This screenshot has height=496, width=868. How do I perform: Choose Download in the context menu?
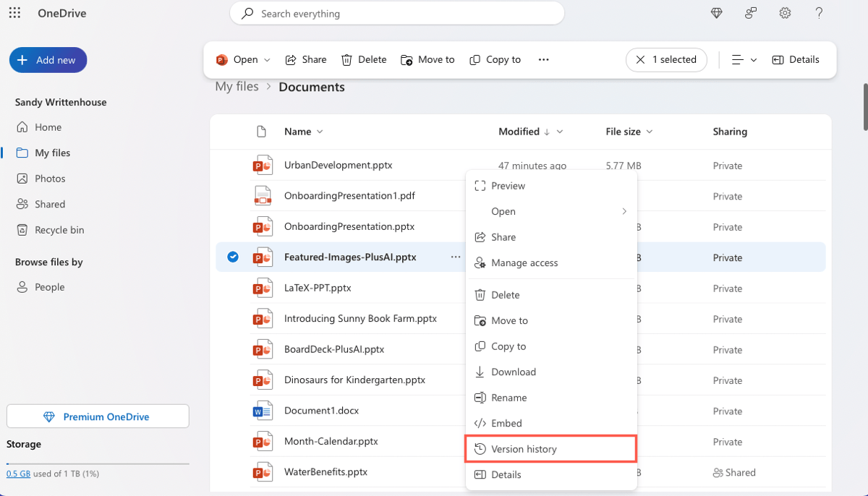(513, 372)
